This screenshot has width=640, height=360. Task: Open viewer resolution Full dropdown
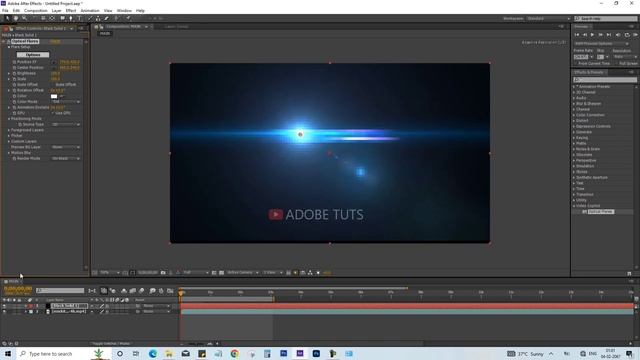(196, 273)
